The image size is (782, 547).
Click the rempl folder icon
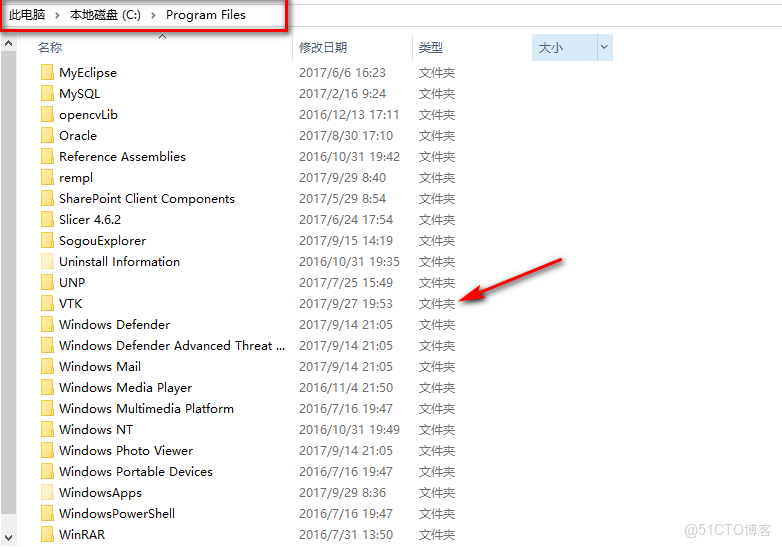[x=47, y=177]
